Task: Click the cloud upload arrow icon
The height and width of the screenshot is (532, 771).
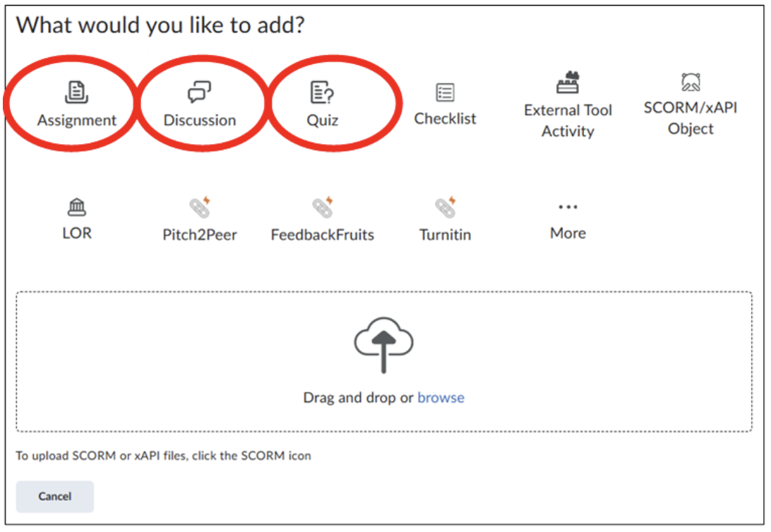Action: pos(383,345)
